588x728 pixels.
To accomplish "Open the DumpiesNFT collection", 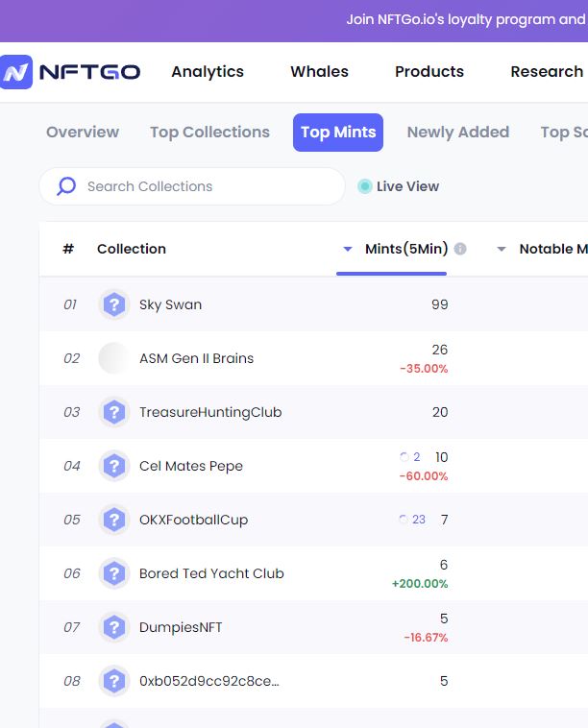I will coord(181,627).
